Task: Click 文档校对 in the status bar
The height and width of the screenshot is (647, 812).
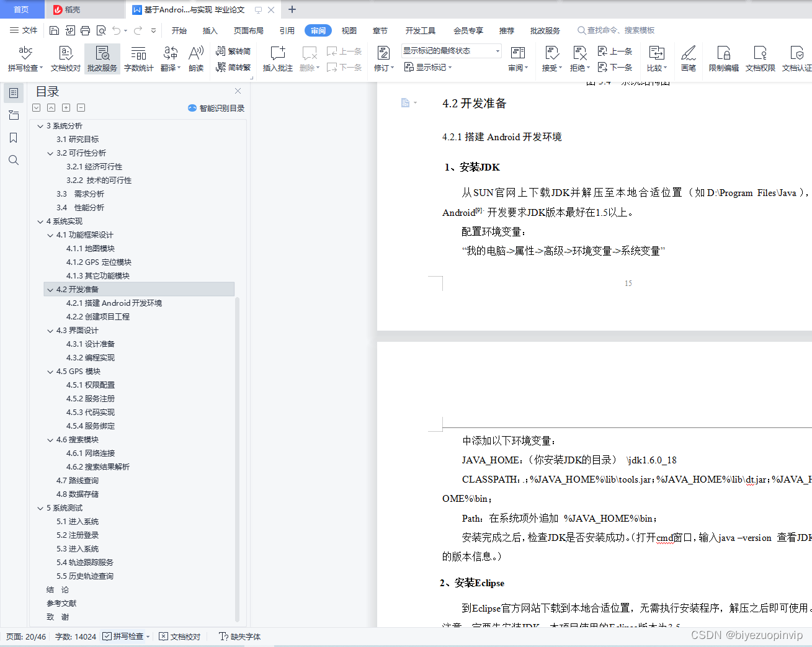Action: [180, 636]
